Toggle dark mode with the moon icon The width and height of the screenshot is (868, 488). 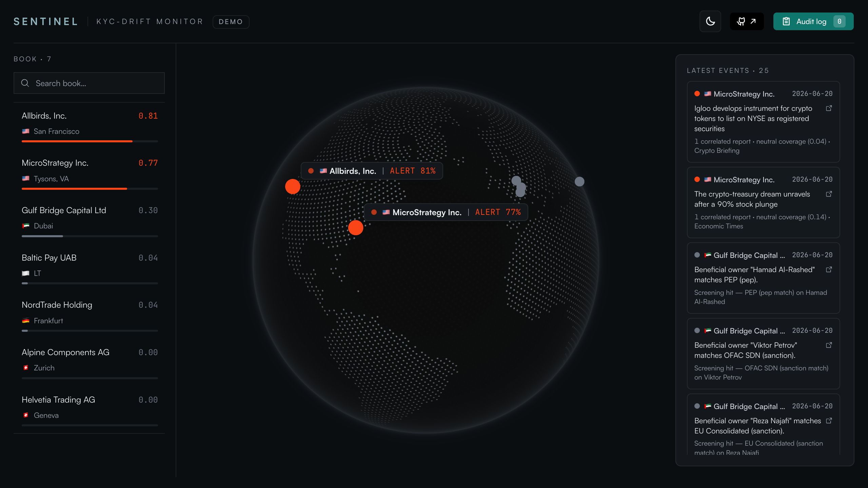click(x=710, y=21)
